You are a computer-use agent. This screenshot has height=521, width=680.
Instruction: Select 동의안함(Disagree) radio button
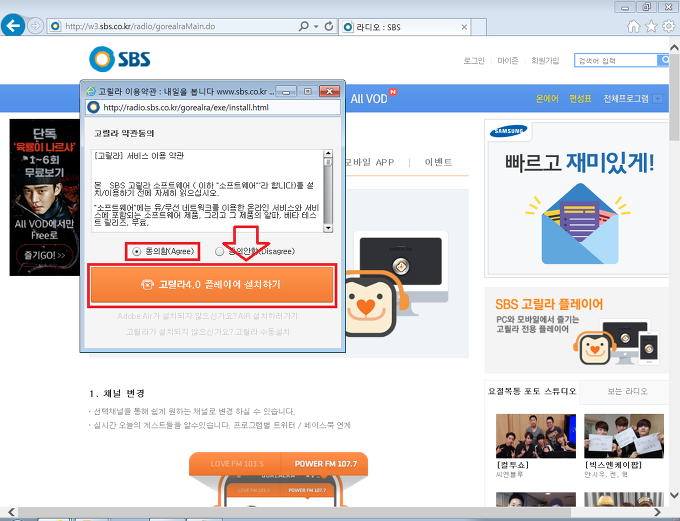click(x=219, y=252)
